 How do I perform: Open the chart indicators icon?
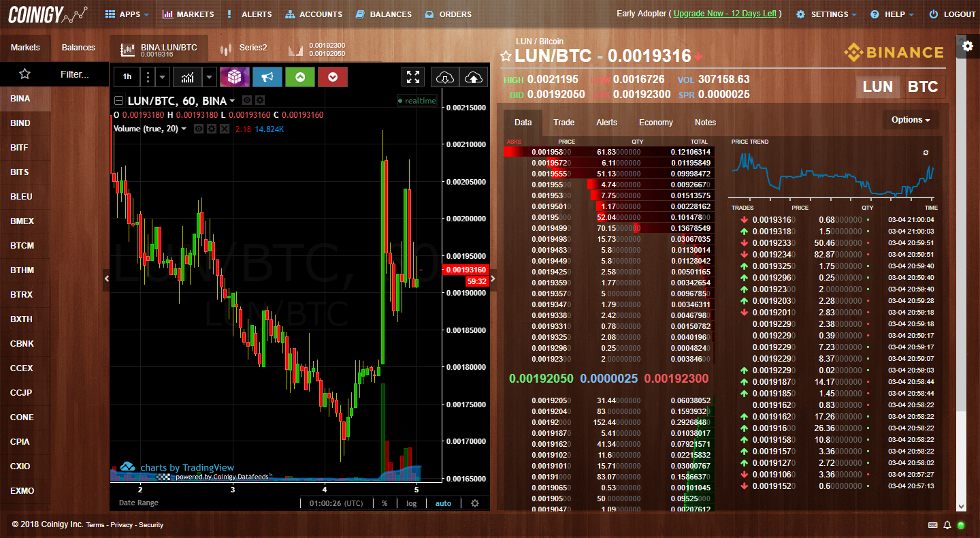tap(187, 77)
